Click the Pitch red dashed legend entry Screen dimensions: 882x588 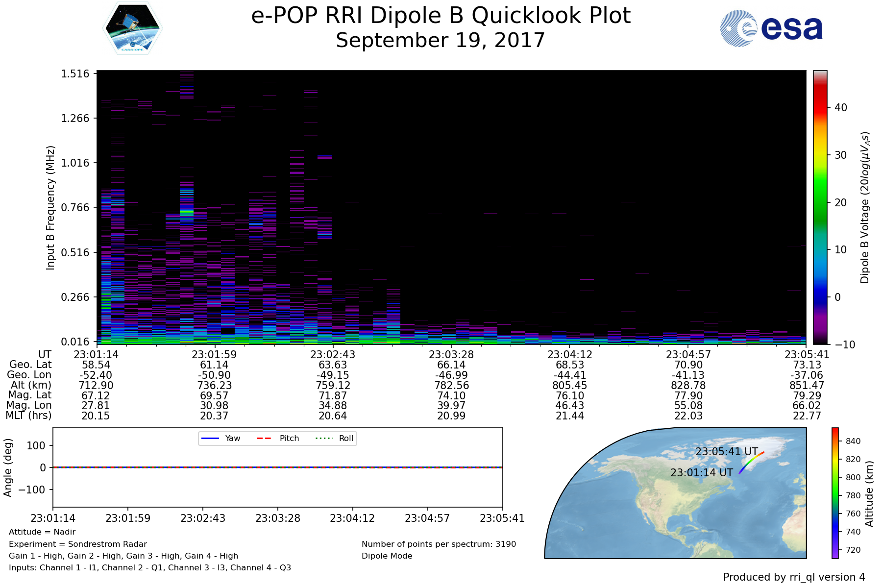(x=278, y=438)
